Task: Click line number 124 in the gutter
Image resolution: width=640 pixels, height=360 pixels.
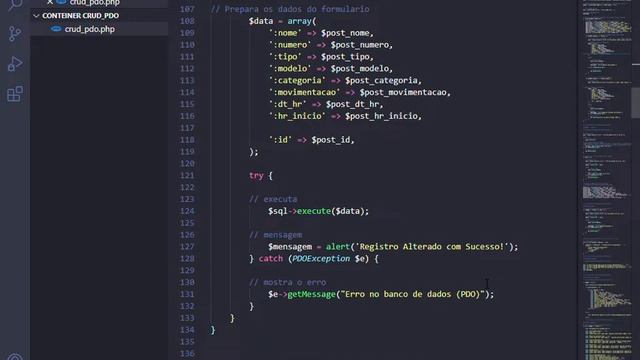Action: point(187,211)
